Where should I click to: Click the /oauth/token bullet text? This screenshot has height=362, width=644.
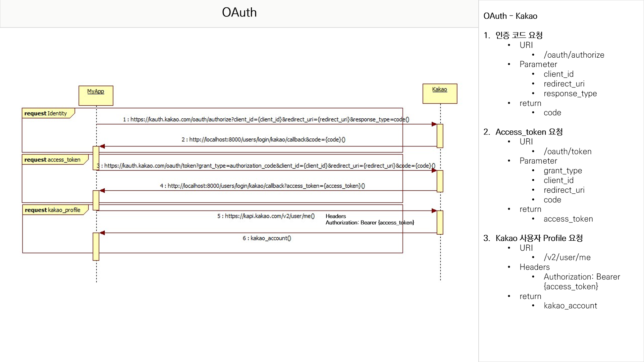point(567,151)
